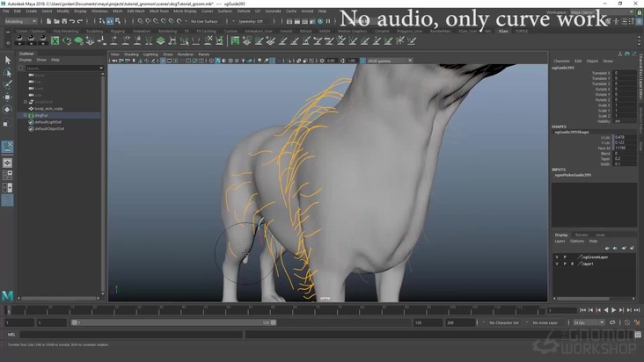The image size is (644, 362).
Task: Click the last XGen guide shelf icon
Action: (x=412, y=40)
